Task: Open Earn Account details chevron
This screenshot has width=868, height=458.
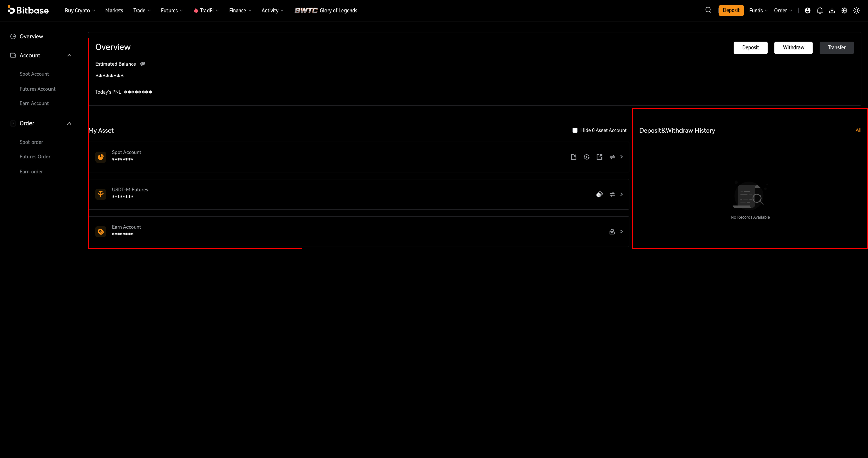Action: [622, 232]
